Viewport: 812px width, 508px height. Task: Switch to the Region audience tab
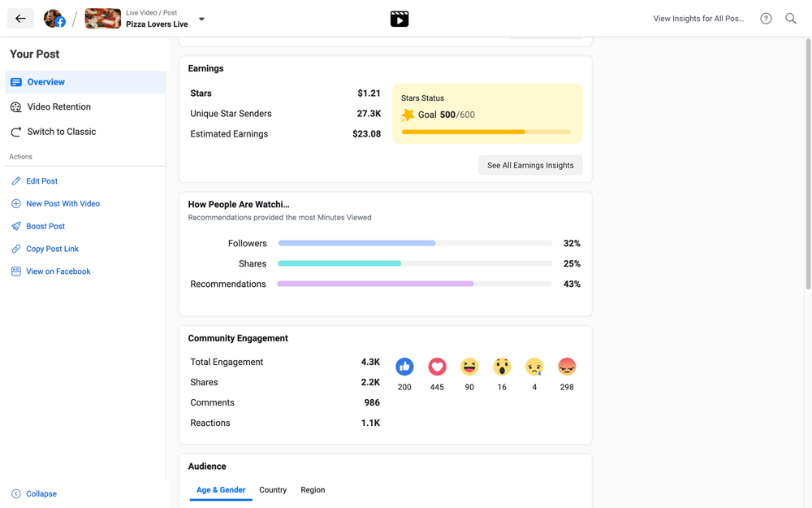pos(313,490)
